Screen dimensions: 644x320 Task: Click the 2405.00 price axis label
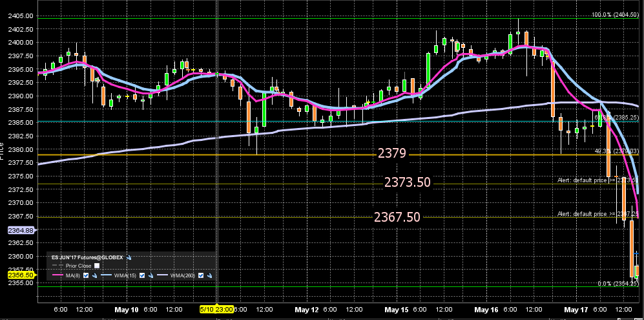click(x=21, y=16)
